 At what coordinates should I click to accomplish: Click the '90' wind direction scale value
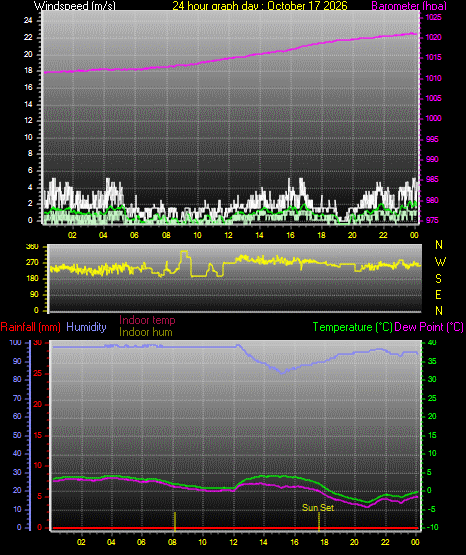(34, 294)
